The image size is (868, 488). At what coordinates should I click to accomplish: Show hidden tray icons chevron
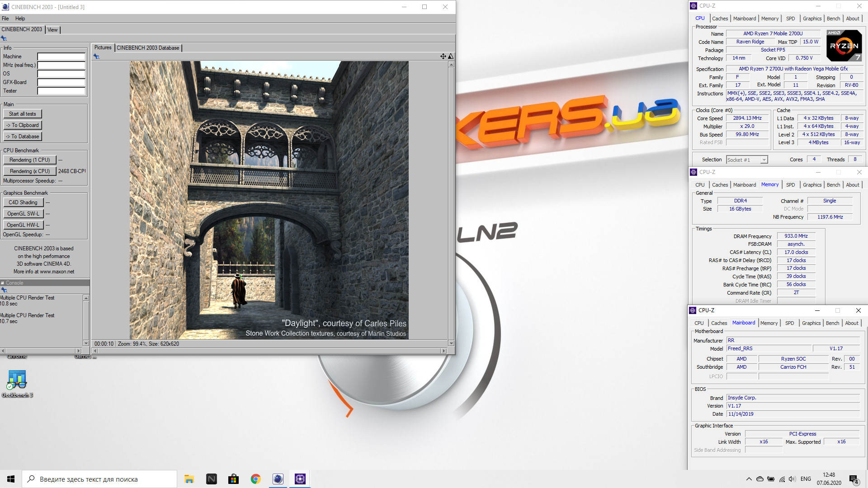coord(749,479)
